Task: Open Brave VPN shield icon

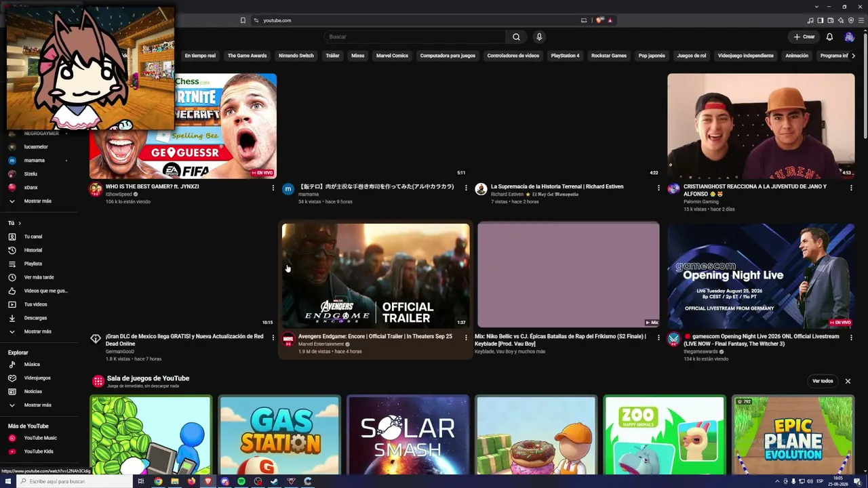Action: click(851, 20)
